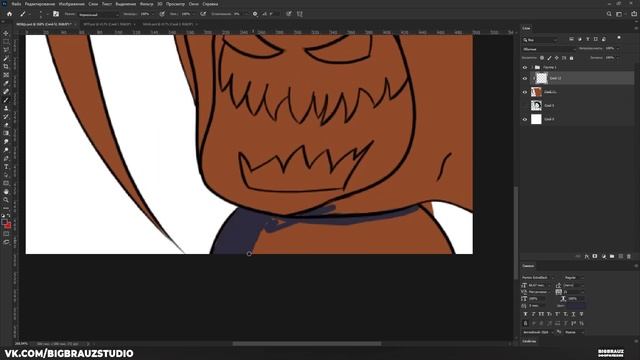640x360 pixels.
Task: Open the Файл menu
Action: (x=16, y=4)
